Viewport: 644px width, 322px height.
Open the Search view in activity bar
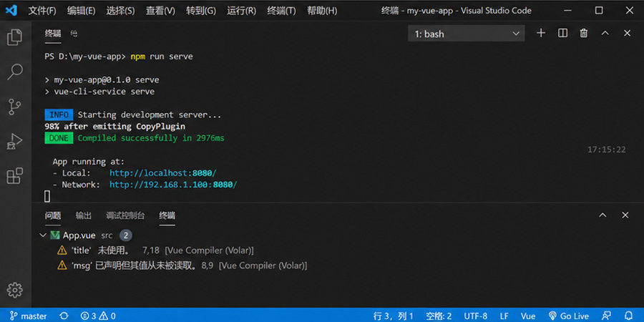pyautogui.click(x=15, y=72)
